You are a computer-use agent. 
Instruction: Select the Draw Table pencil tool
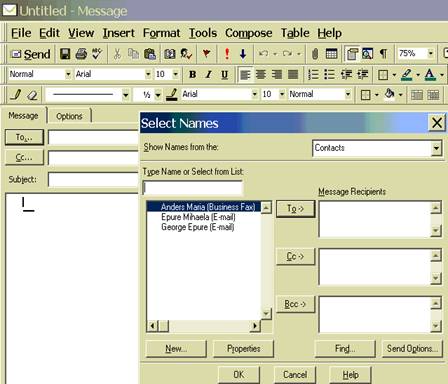tap(16, 95)
